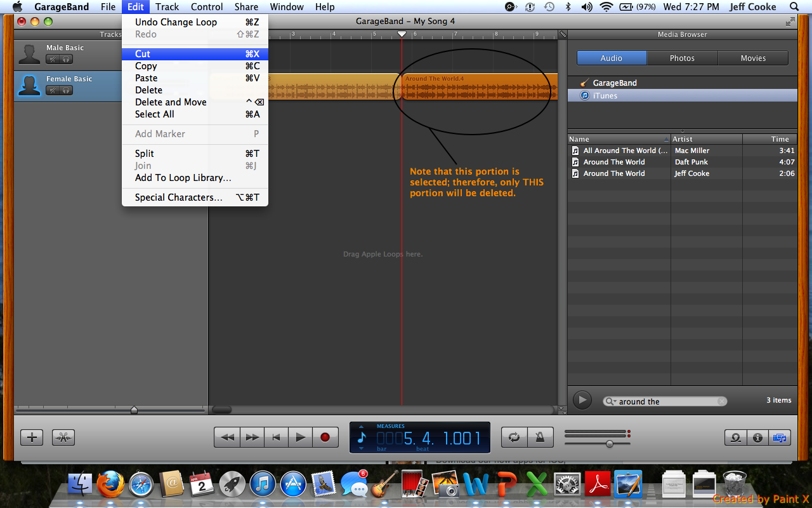
Task: Choose Select All from Edit menu
Action: point(195,114)
